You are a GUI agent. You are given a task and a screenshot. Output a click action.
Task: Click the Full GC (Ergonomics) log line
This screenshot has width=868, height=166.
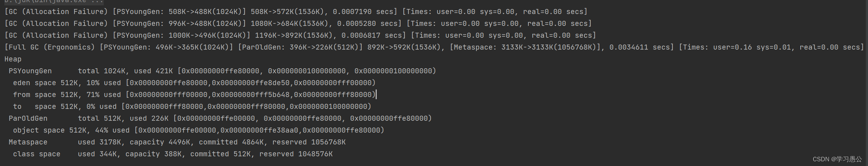(434, 47)
